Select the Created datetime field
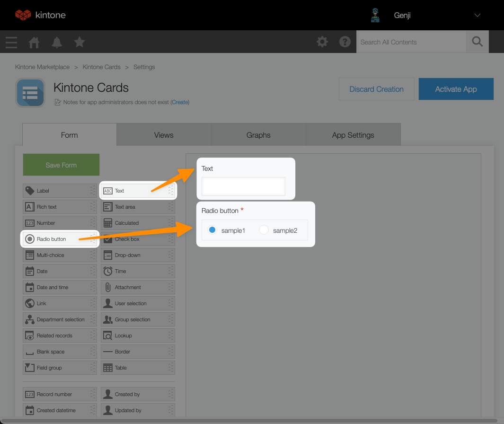504x424 pixels. coord(60,410)
